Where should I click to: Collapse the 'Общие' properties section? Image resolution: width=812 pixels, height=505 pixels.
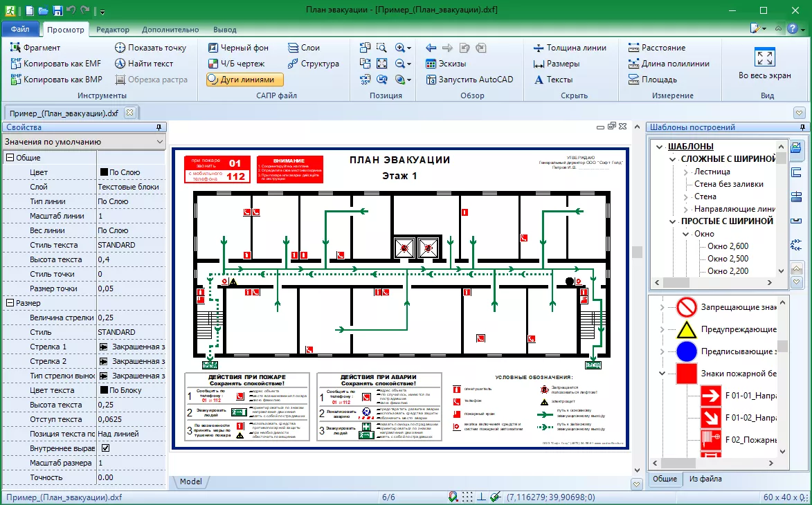[10, 158]
